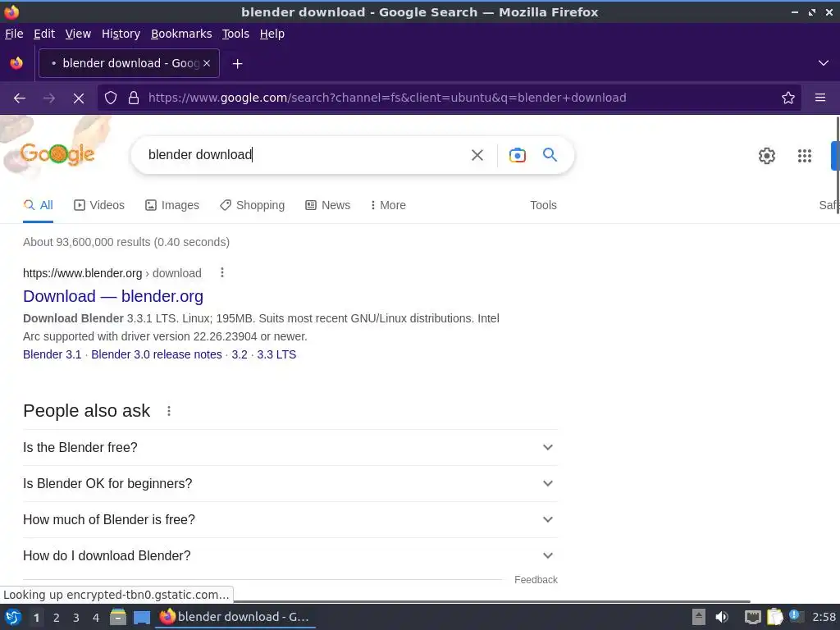The height and width of the screenshot is (630, 840).
Task: Stop loading the page with X button
Action: [x=79, y=98]
